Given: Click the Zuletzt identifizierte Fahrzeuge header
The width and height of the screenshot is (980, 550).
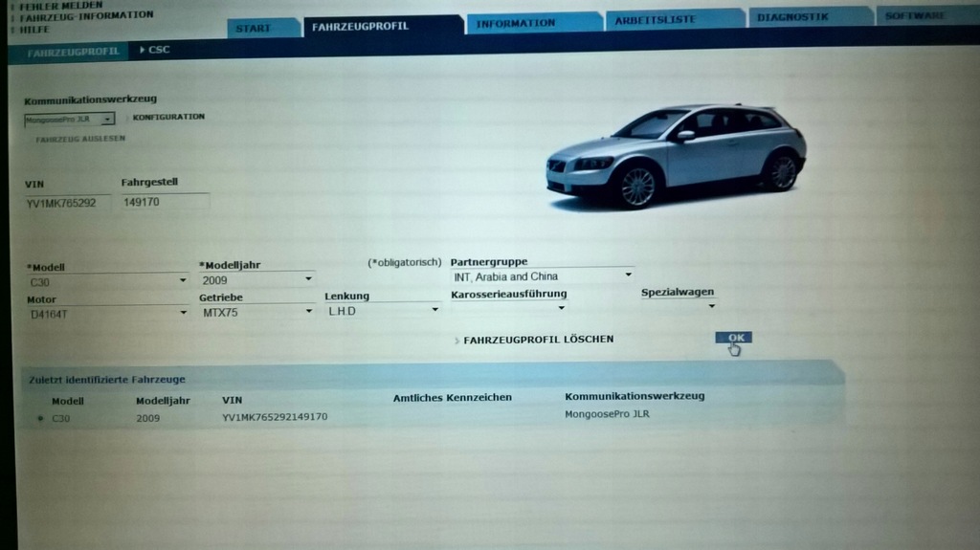Looking at the screenshot, I should pos(107,380).
